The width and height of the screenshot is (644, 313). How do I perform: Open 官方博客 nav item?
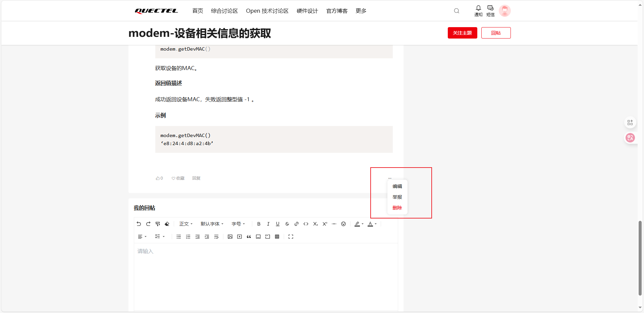point(337,11)
